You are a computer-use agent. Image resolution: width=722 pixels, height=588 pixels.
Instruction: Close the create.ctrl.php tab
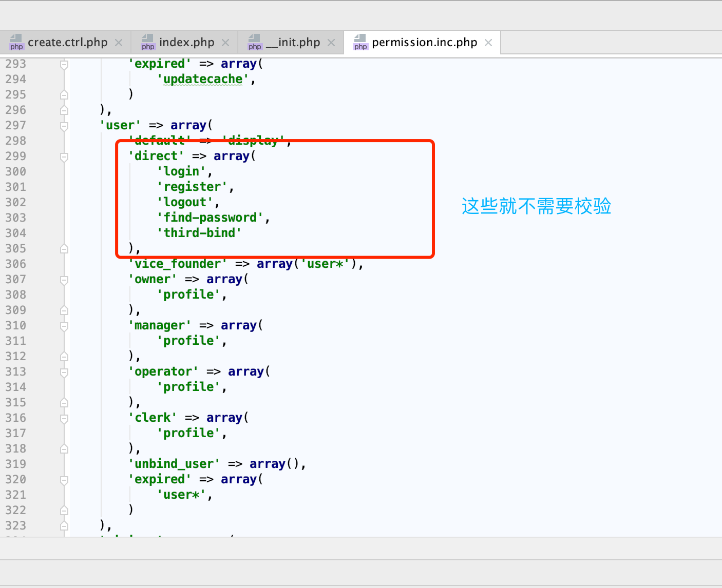click(x=119, y=43)
